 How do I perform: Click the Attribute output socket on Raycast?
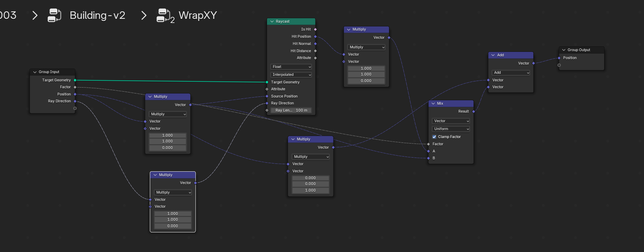[315, 58]
